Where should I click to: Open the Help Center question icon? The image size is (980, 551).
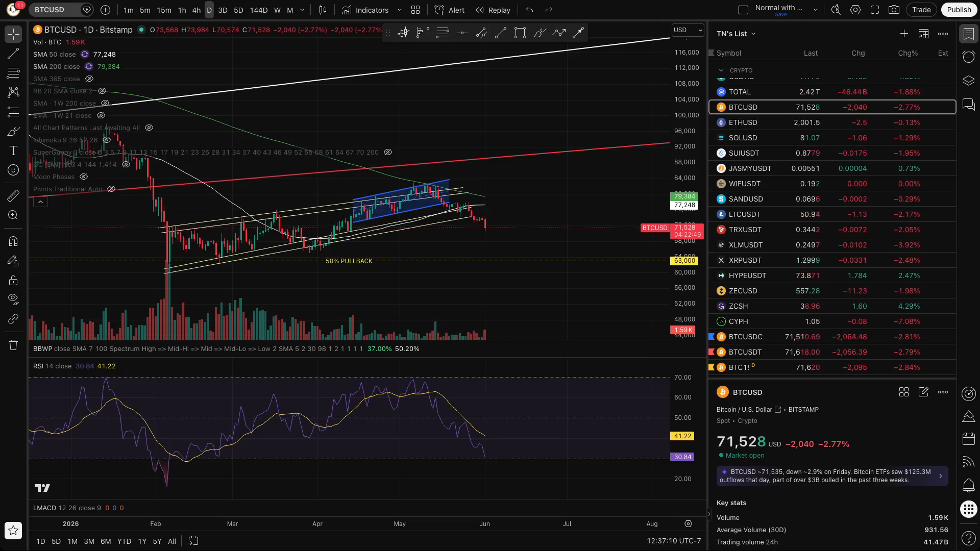tap(968, 538)
